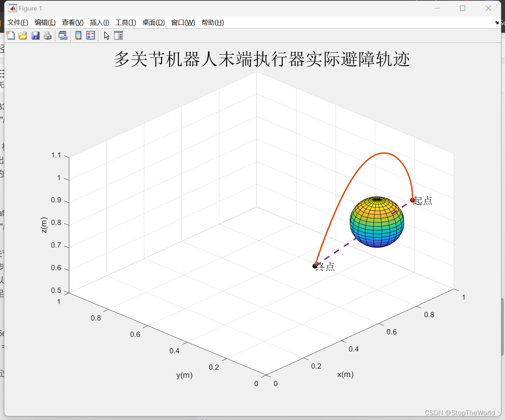The image size is (505, 420).
Task: Click the z-axis tick label 0.5
Action: [x=56, y=291]
